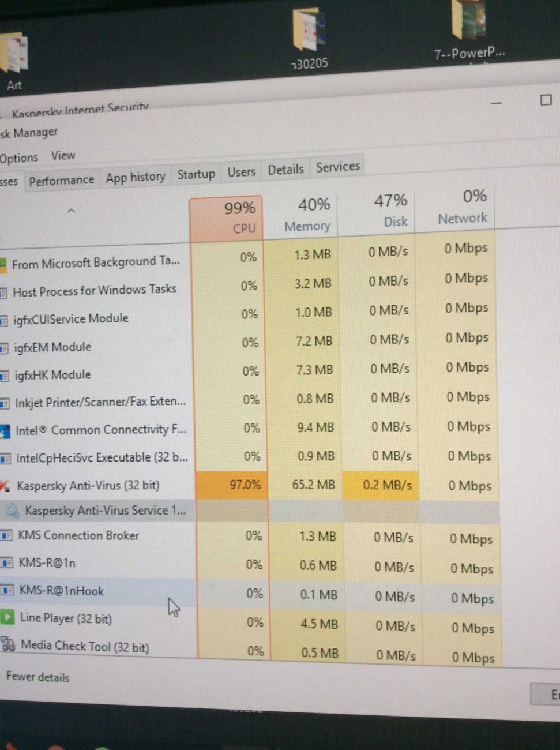Open the 730205 desktop folder icon
Screen dimensions: 560x750
click(310, 29)
